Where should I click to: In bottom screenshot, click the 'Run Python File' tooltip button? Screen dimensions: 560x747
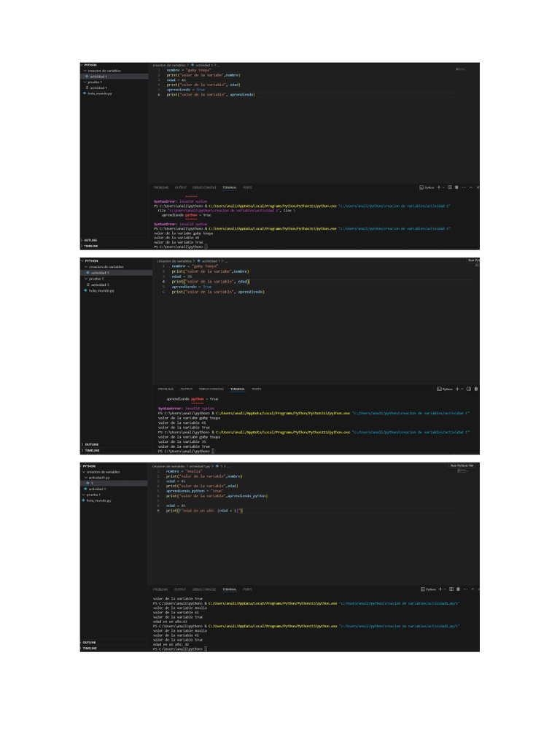[x=462, y=465]
